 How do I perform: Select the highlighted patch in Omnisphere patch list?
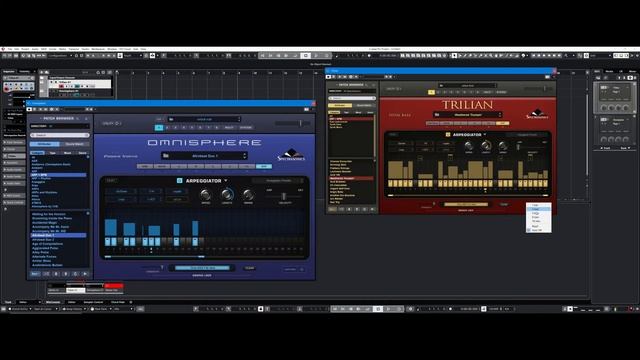tap(58, 236)
